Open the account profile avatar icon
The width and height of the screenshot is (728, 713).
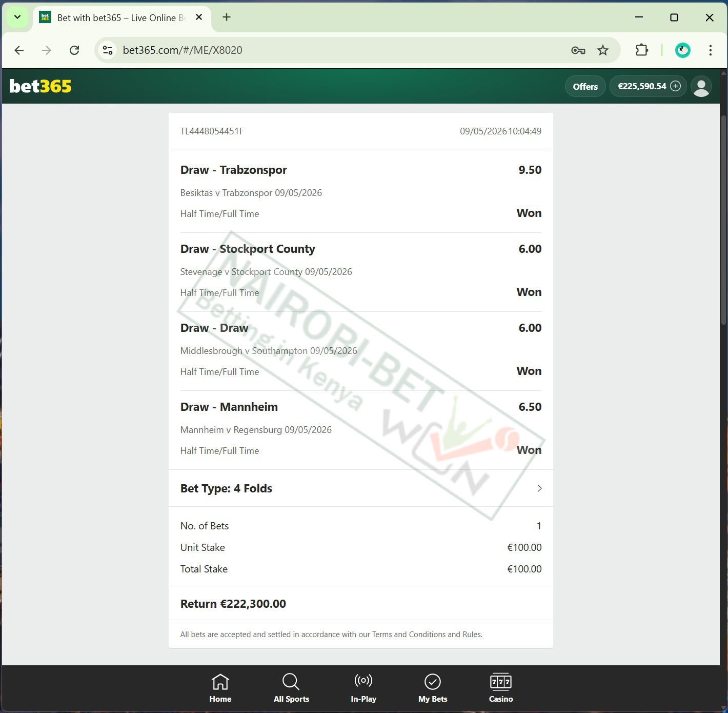pos(701,86)
